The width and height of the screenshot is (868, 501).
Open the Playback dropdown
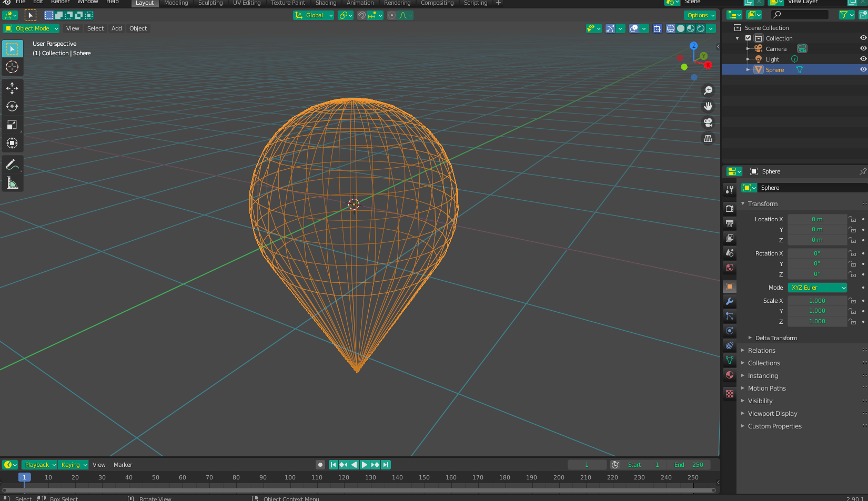coord(39,465)
